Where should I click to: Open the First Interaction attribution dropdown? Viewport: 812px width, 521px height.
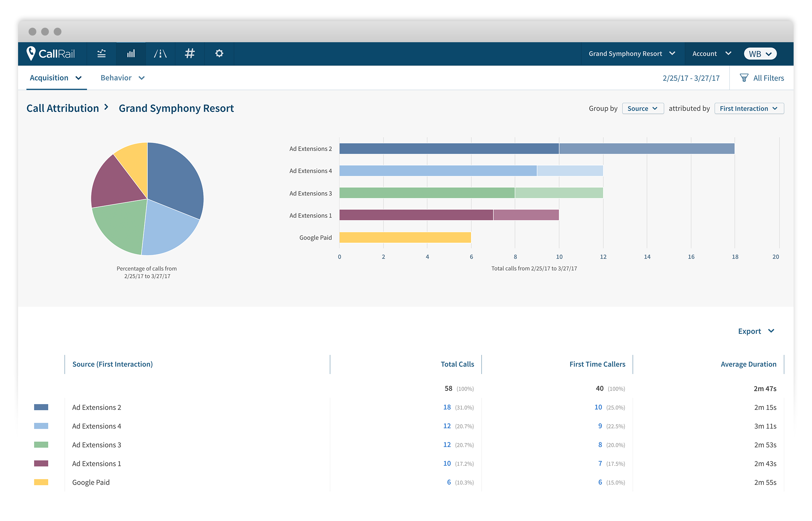[x=748, y=108]
